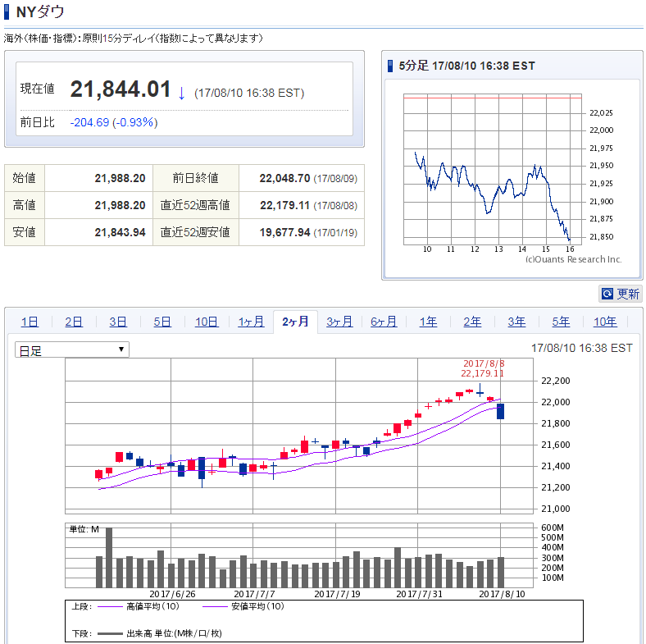
Task: Open the 6ヶ月 period tab
Action: pyautogui.click(x=384, y=322)
